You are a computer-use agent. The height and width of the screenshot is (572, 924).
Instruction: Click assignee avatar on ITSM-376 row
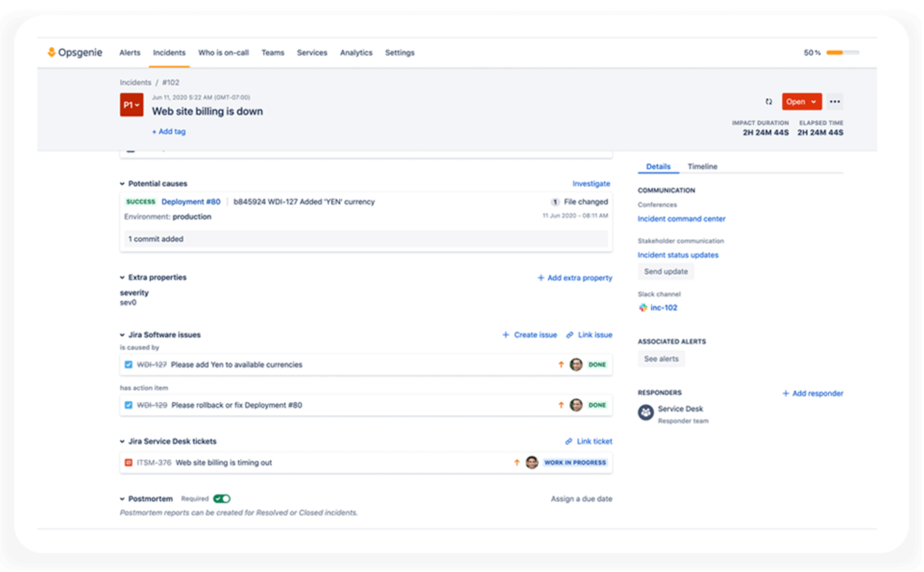click(x=532, y=463)
